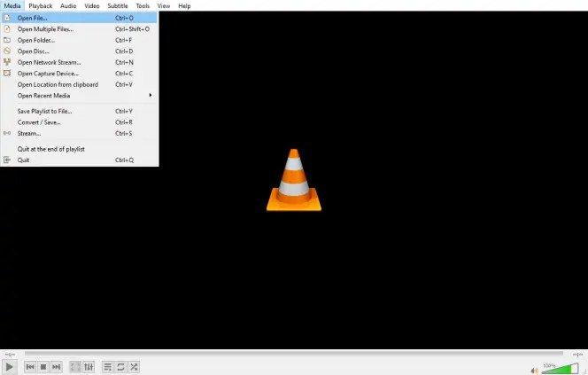
Task: Open the Video menu
Action: point(92,5)
